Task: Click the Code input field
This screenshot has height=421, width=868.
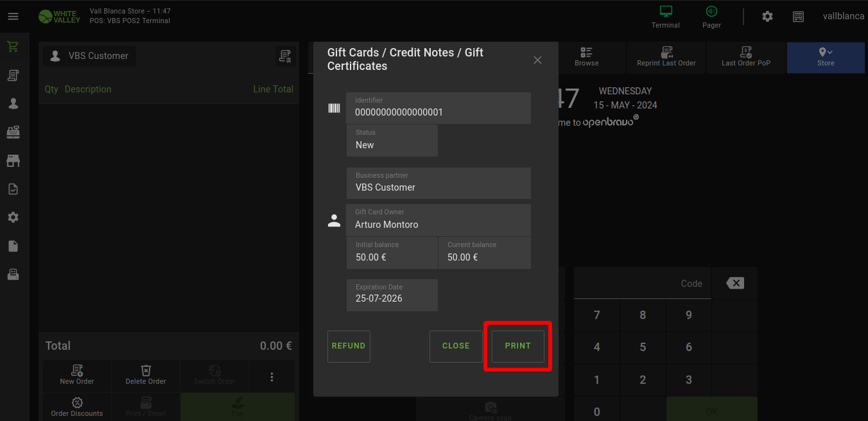Action: (x=642, y=283)
